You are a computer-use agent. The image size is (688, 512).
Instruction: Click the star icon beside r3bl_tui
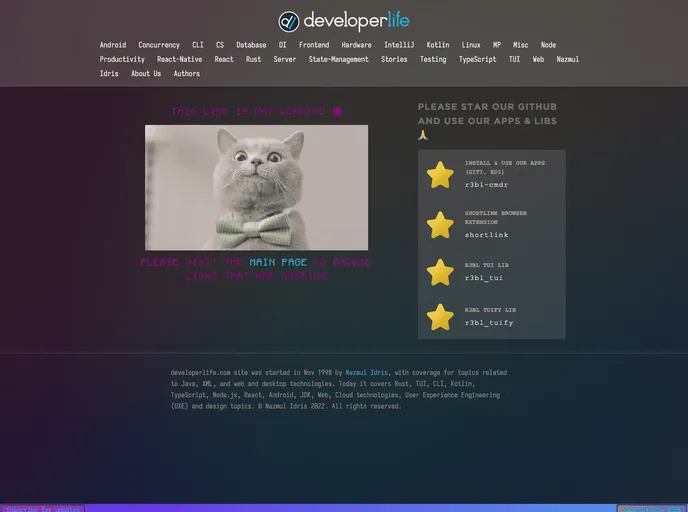point(440,272)
